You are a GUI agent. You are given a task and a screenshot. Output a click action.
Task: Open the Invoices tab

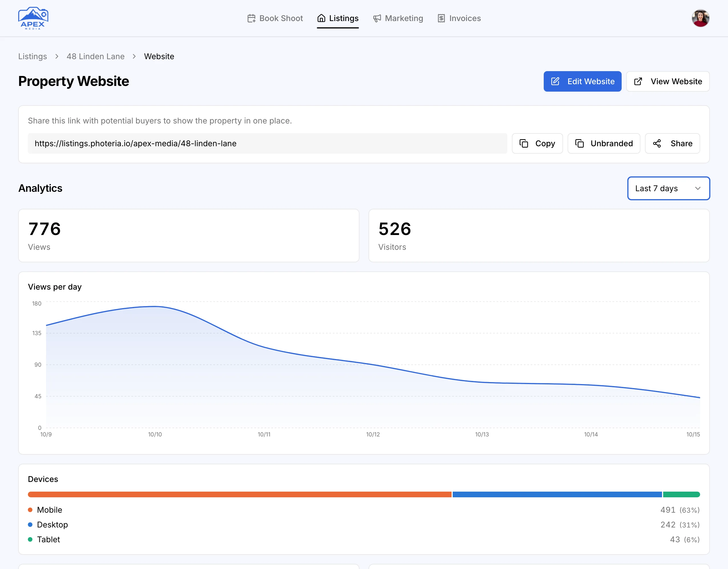[x=459, y=18]
